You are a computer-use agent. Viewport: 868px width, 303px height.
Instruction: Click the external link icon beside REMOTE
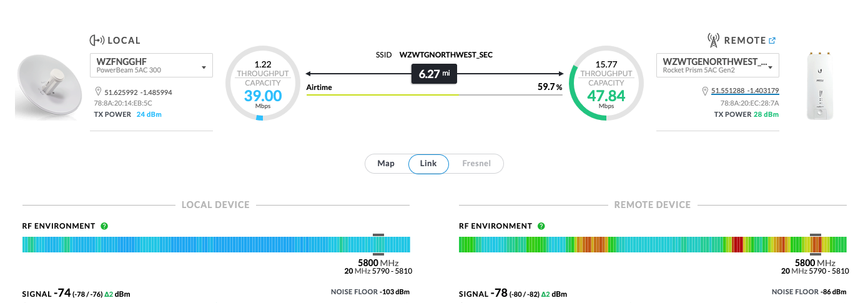pos(772,41)
